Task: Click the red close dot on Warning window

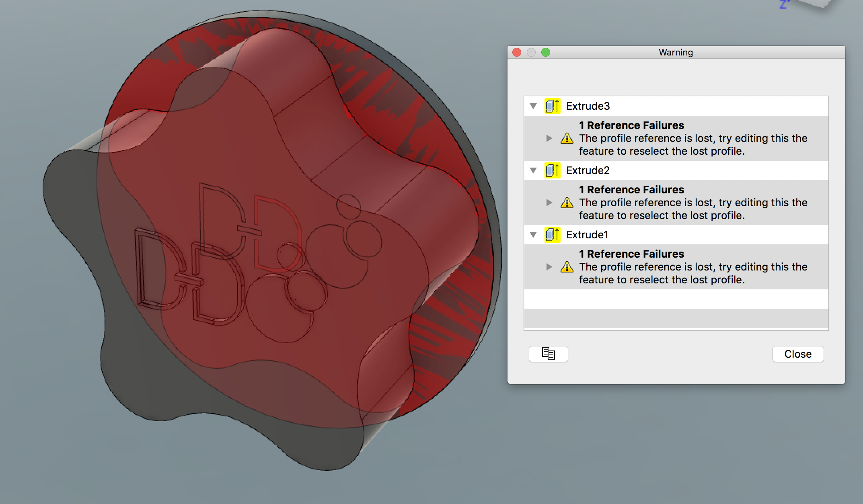Action: 517,52
